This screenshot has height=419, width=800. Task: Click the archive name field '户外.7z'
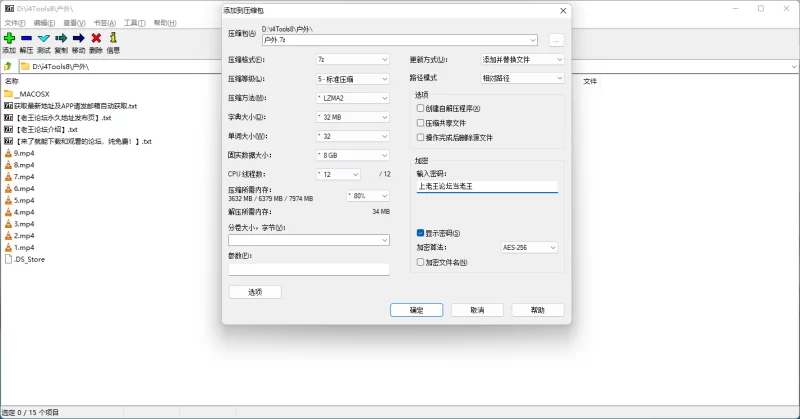(399, 40)
